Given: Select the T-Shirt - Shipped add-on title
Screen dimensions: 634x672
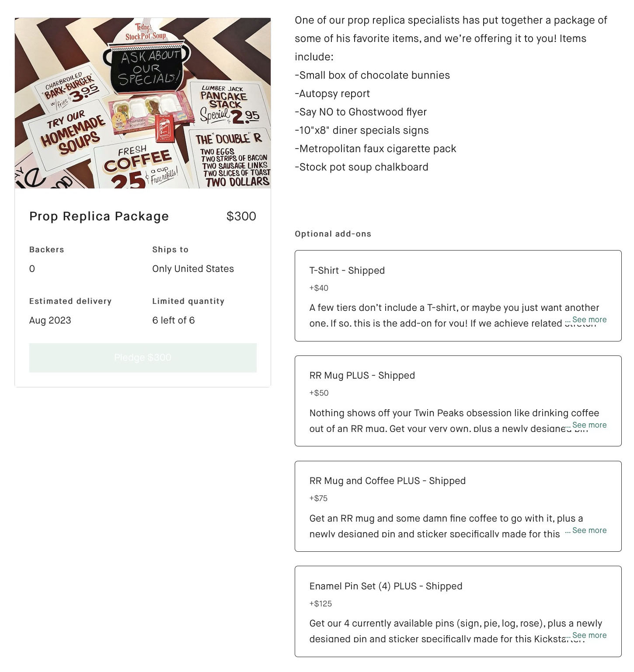Looking at the screenshot, I should pyautogui.click(x=347, y=271).
